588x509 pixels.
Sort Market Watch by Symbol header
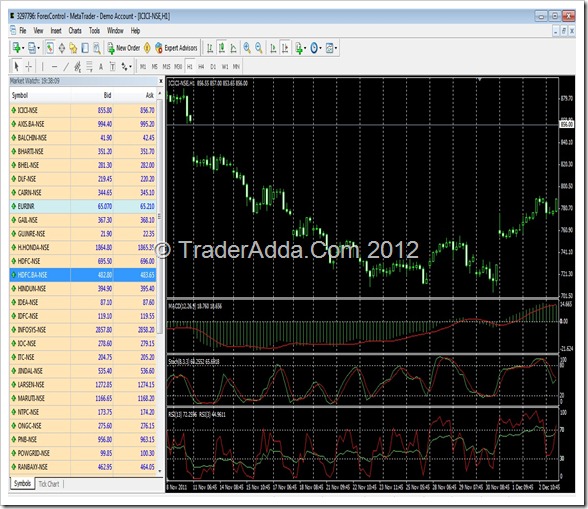pyautogui.click(x=40, y=95)
